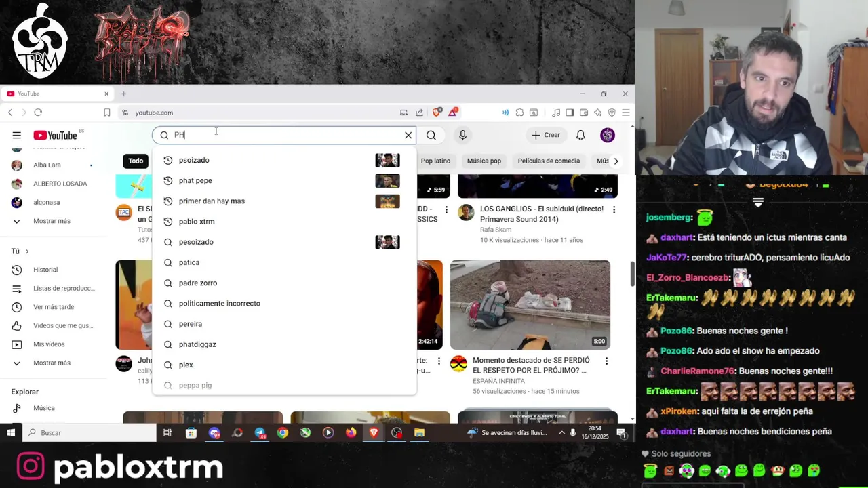The width and height of the screenshot is (868, 488).
Task: Open the alconasa subscription
Action: (53, 202)
